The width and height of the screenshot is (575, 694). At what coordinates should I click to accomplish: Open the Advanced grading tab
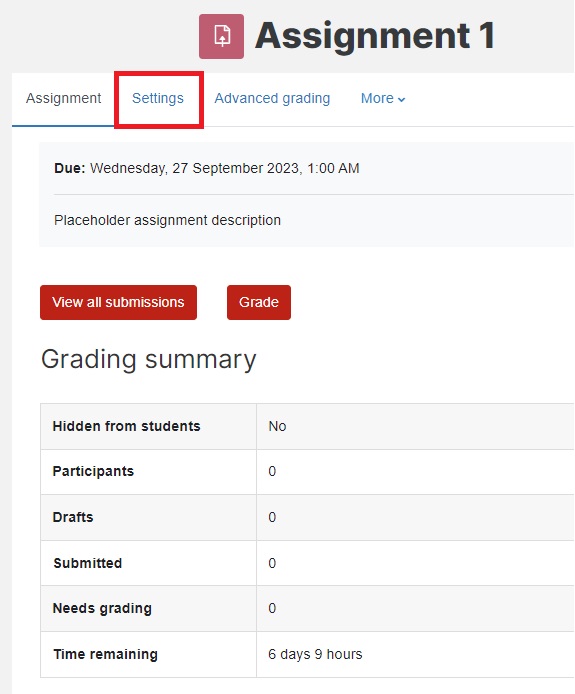tap(272, 98)
